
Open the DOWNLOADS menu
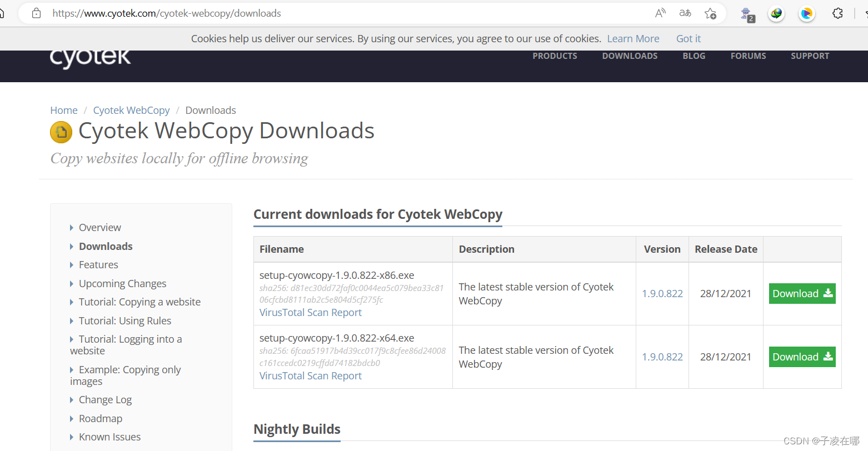pos(630,56)
